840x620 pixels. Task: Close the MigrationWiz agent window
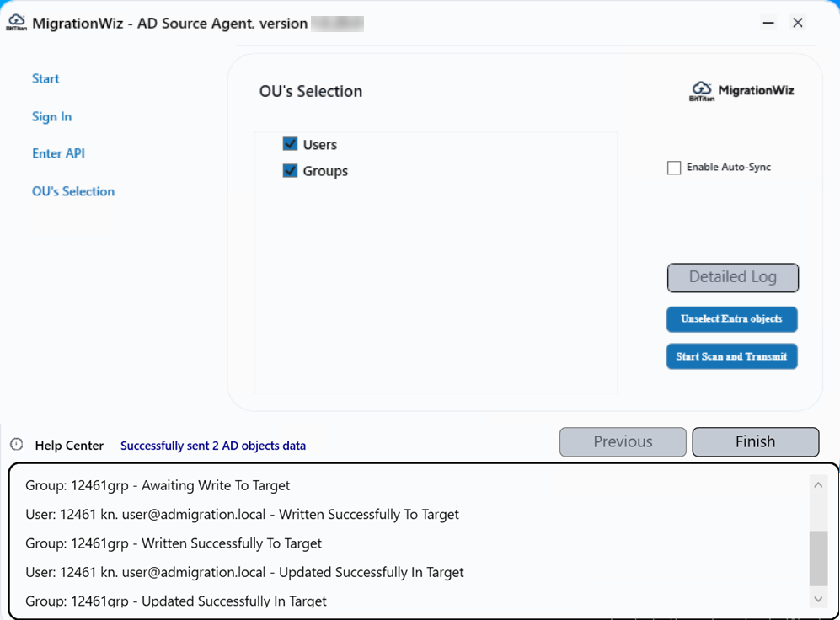coord(798,23)
